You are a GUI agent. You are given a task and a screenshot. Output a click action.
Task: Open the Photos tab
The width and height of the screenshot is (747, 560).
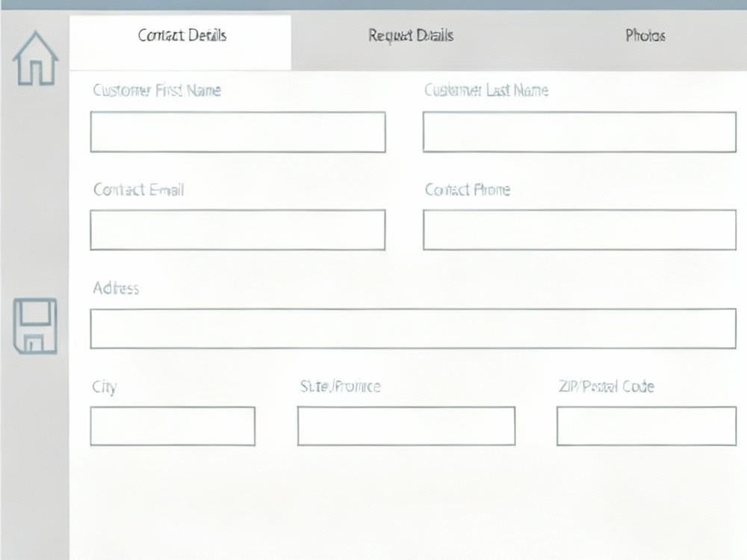click(x=645, y=36)
